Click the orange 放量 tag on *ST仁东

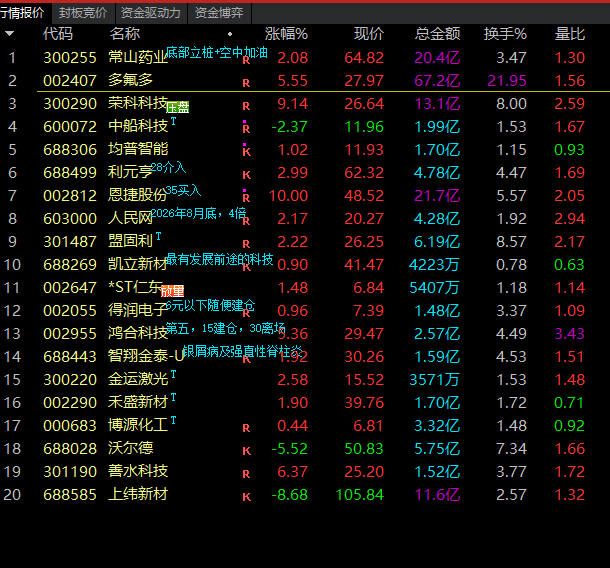tap(172, 291)
